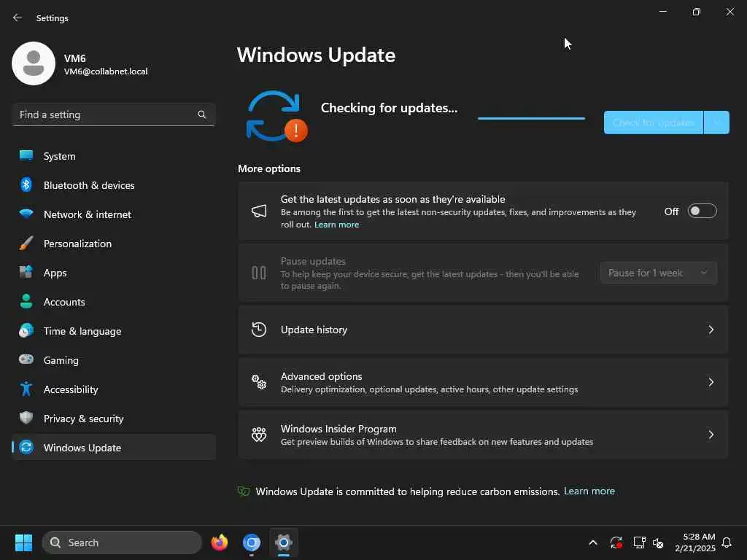Screen dimensions: 747x560
Task: Open the notifications bell
Action: (x=727, y=542)
